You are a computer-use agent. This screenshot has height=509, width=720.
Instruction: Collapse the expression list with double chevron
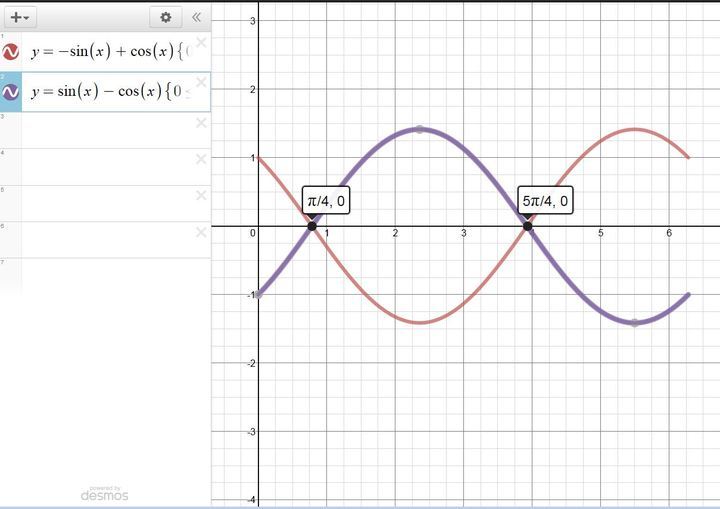[x=196, y=17]
